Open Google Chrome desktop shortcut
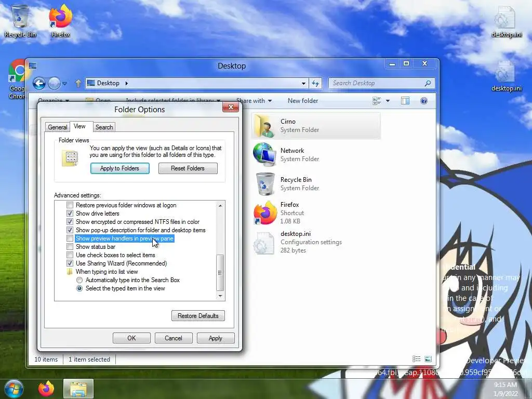The width and height of the screenshot is (532, 399). click(17, 79)
